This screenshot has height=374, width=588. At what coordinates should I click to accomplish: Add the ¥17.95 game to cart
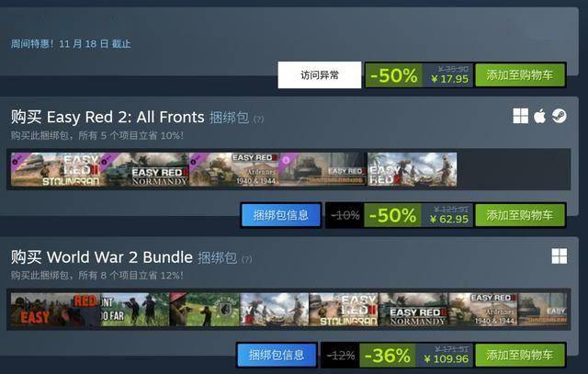click(520, 75)
